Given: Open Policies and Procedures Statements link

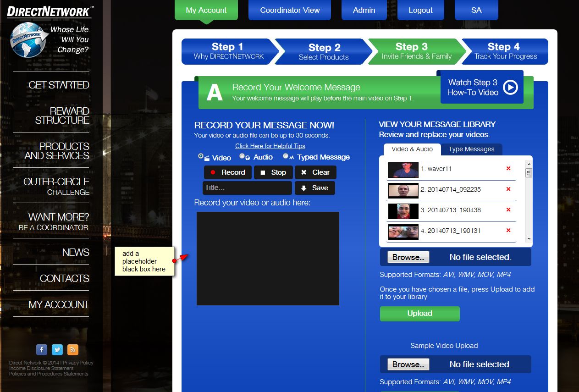Looking at the screenshot, I should (x=49, y=374).
